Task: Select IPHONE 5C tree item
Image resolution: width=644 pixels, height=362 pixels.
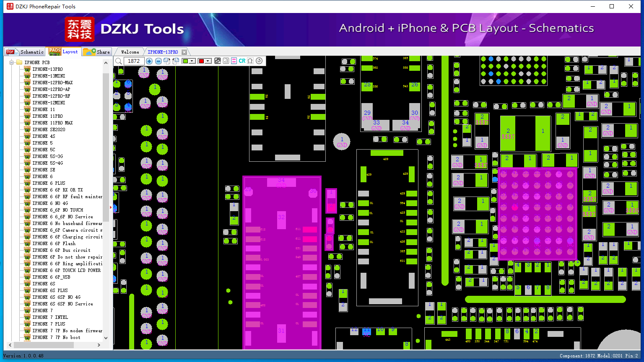Action: [x=44, y=150]
